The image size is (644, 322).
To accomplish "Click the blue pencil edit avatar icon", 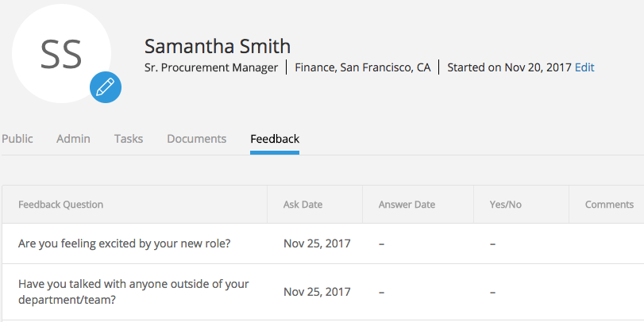I will point(106,87).
